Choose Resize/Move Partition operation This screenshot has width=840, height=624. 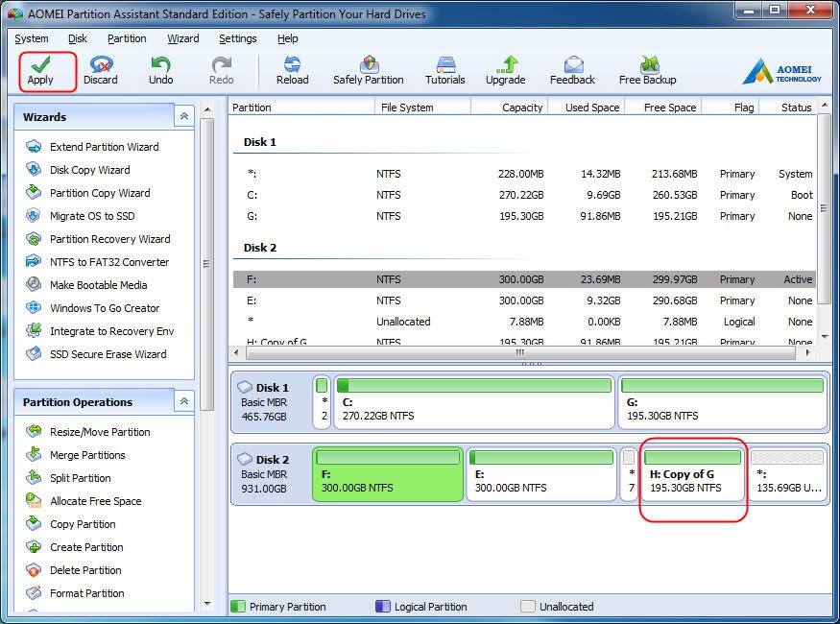point(100,432)
